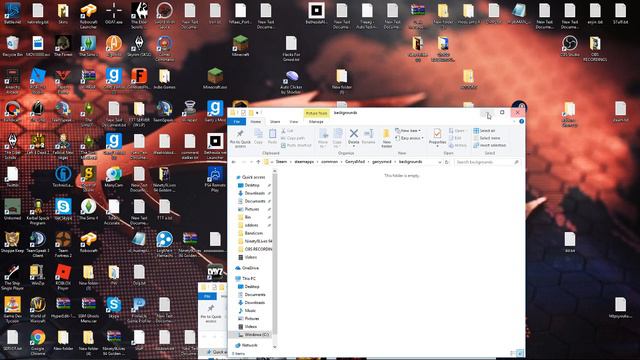Open File tab in the background Explorer window
This screenshot has width=640, height=360.
[207, 296]
